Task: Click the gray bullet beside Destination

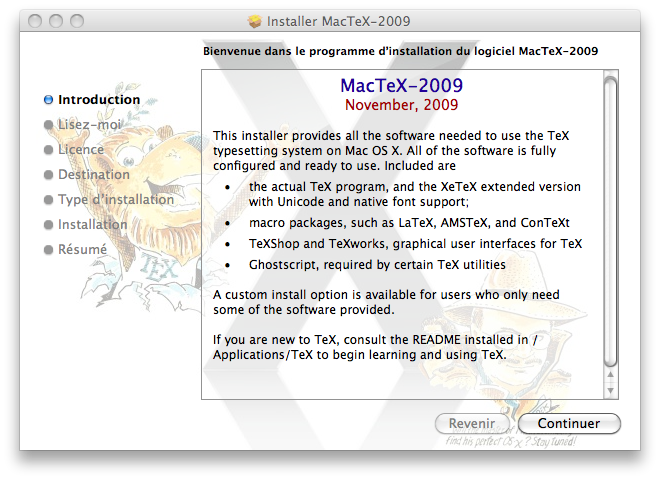Action: coord(48,174)
